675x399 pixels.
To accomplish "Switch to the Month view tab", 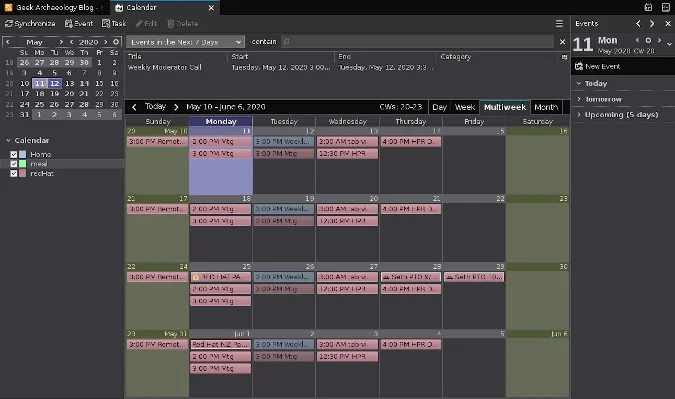I will [546, 107].
